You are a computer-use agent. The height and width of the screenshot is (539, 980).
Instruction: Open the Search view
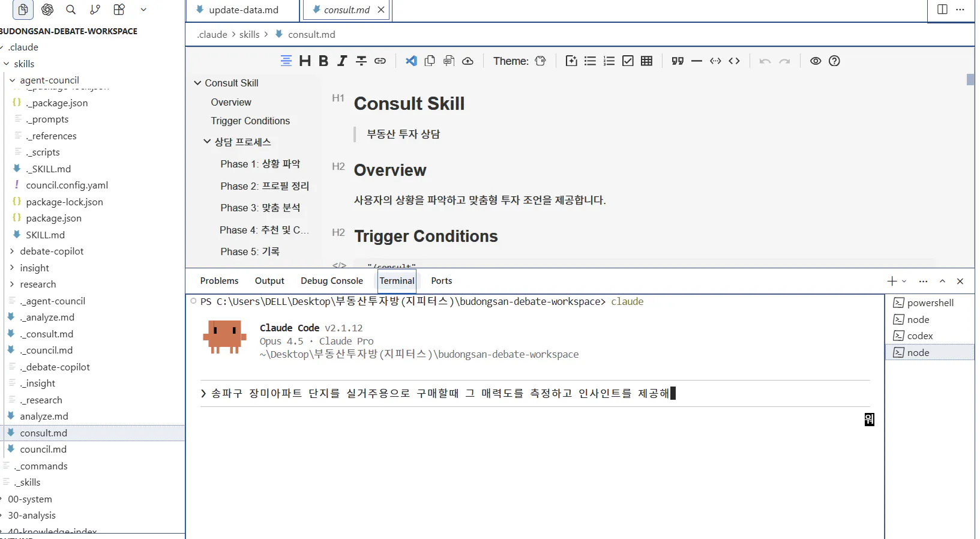71,10
